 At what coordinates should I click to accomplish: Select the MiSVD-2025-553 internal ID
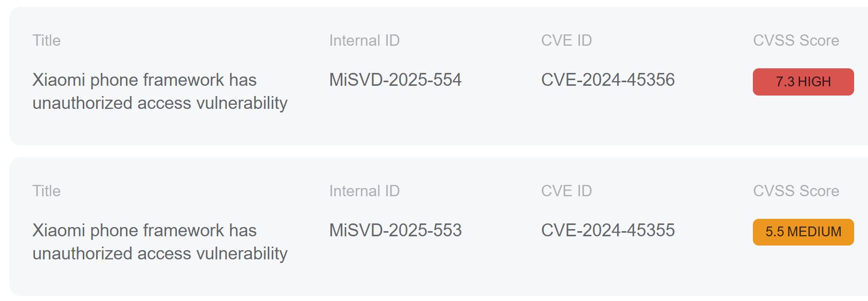click(395, 231)
